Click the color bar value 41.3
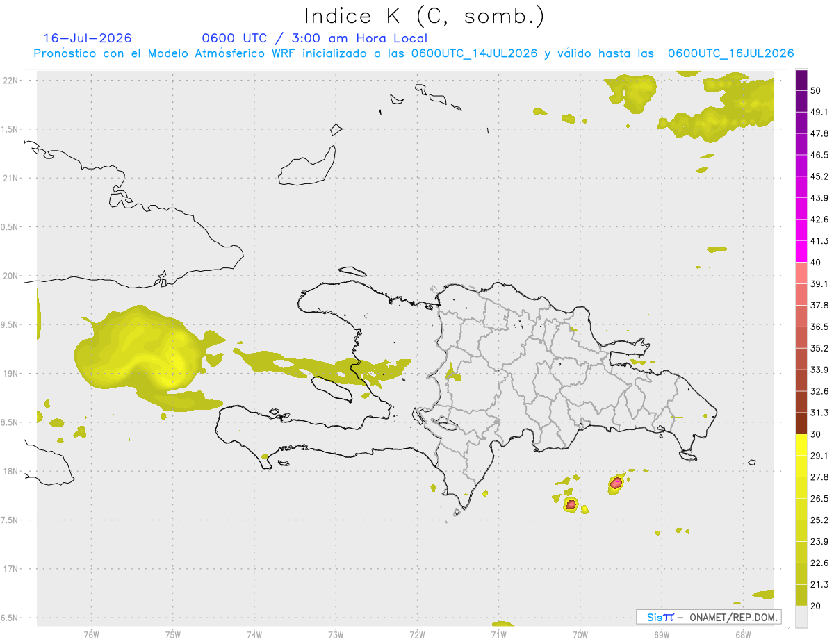The height and width of the screenshot is (644, 834). point(819,241)
